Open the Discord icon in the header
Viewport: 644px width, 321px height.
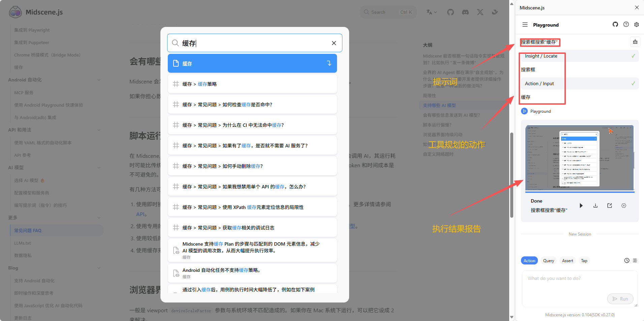[465, 12]
